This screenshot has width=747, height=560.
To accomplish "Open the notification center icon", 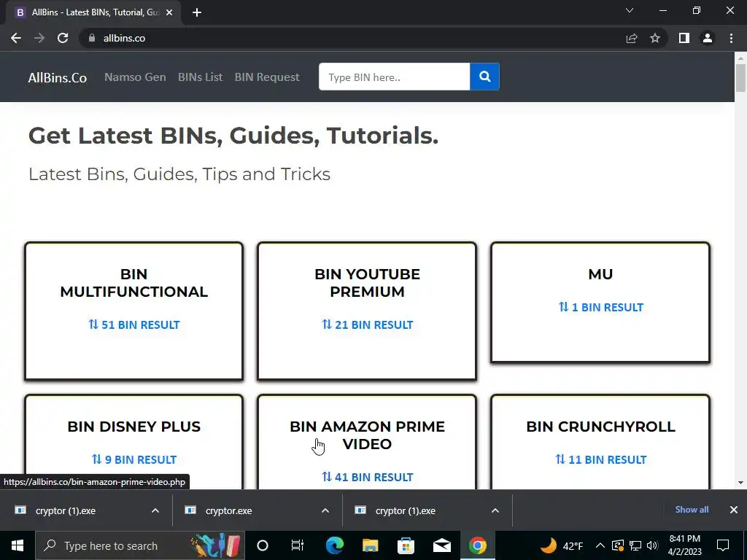I will click(x=723, y=545).
